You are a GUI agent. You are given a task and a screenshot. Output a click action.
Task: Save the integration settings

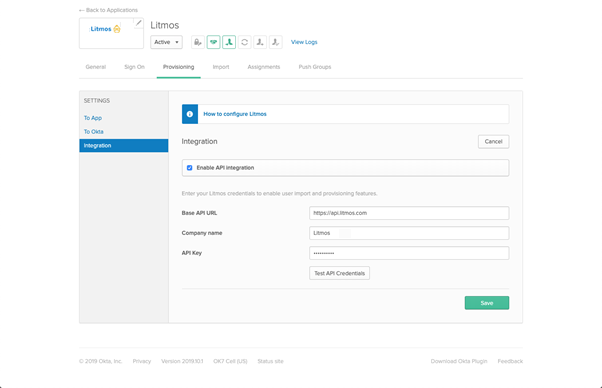point(487,303)
